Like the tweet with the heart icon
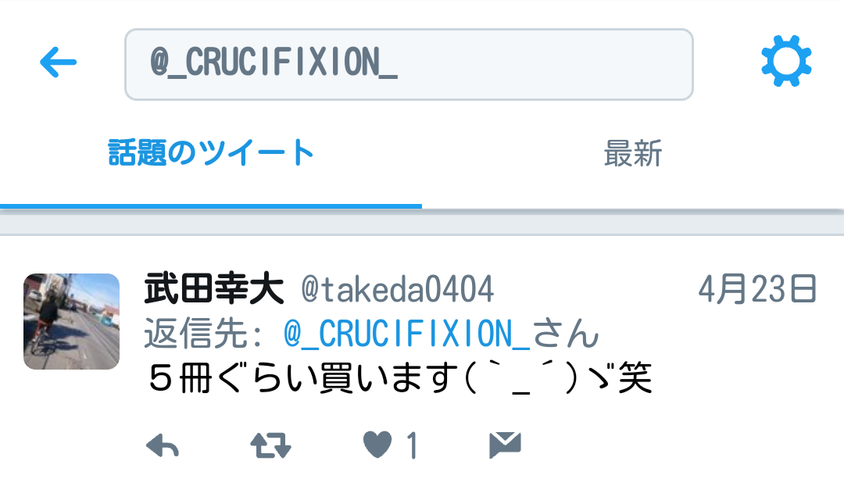844x504 pixels. pos(378,445)
